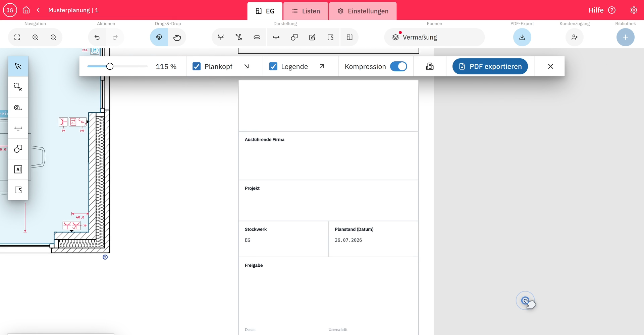Go back using the left chevron
This screenshot has width=644, height=335.
pyautogui.click(x=39, y=10)
